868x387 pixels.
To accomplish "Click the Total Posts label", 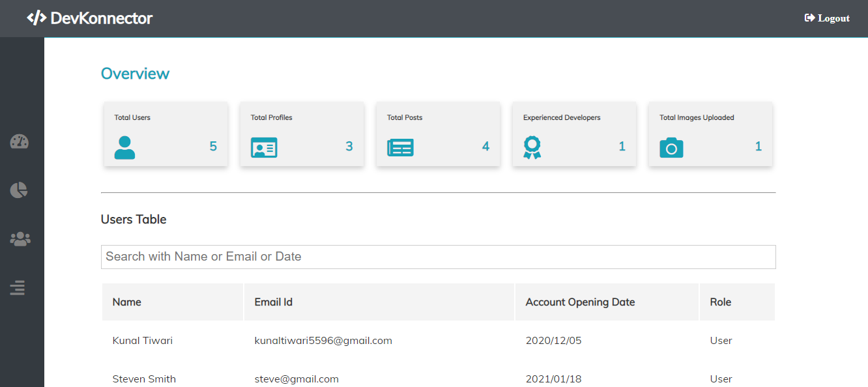I will tap(405, 118).
